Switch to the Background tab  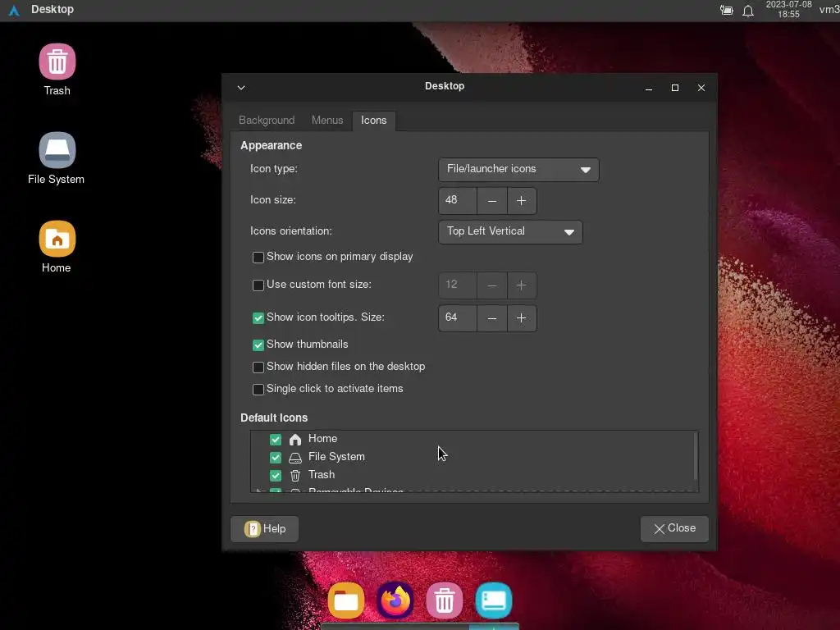pyautogui.click(x=267, y=121)
